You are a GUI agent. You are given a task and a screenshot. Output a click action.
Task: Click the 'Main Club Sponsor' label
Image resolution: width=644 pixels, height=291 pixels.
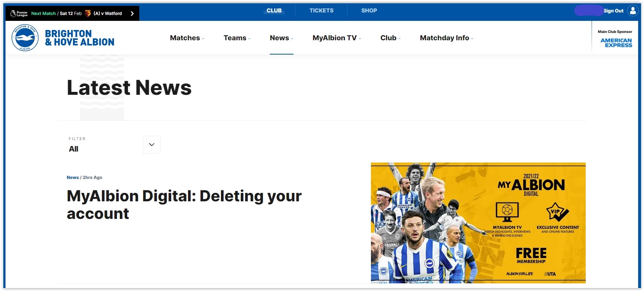[x=615, y=32]
